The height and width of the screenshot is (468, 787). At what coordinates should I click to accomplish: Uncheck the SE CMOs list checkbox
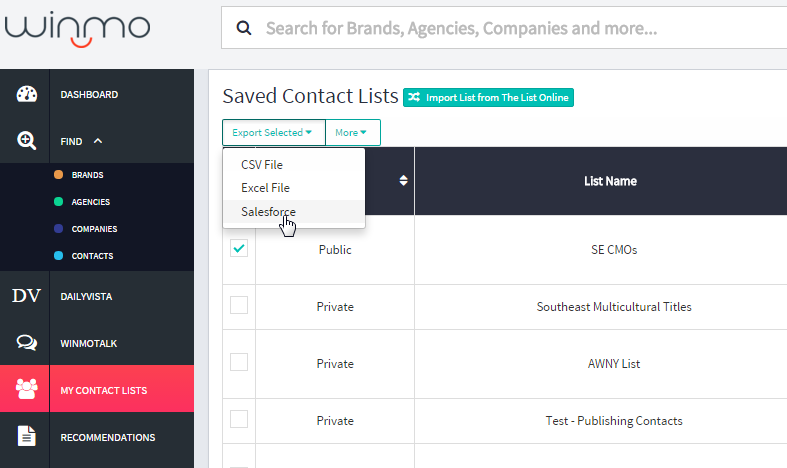click(x=239, y=249)
